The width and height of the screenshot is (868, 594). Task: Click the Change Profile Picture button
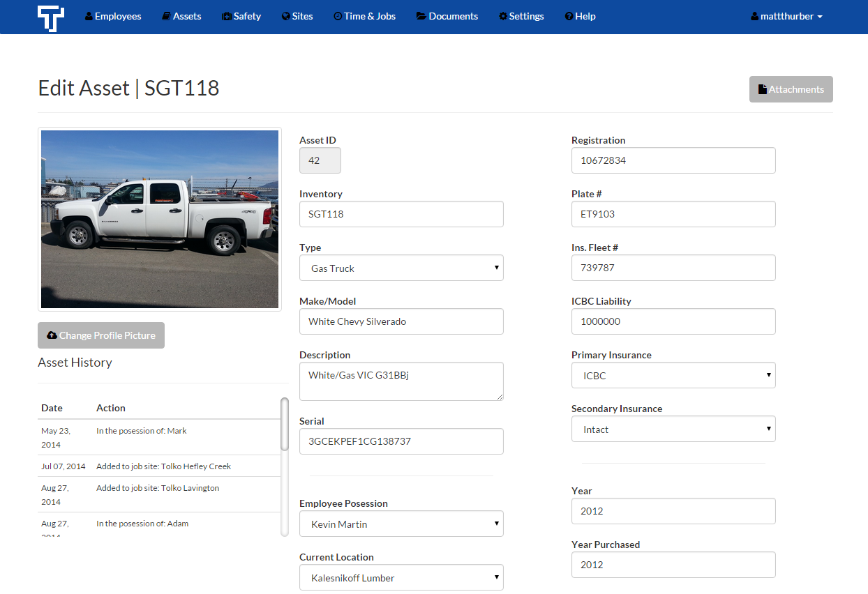[x=100, y=335]
